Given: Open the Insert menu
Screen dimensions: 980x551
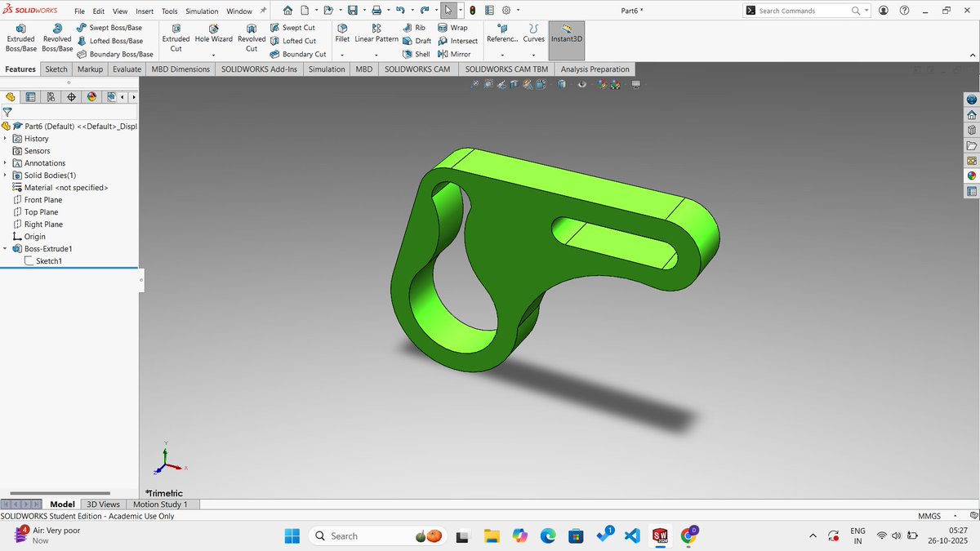Looking at the screenshot, I should (x=145, y=11).
